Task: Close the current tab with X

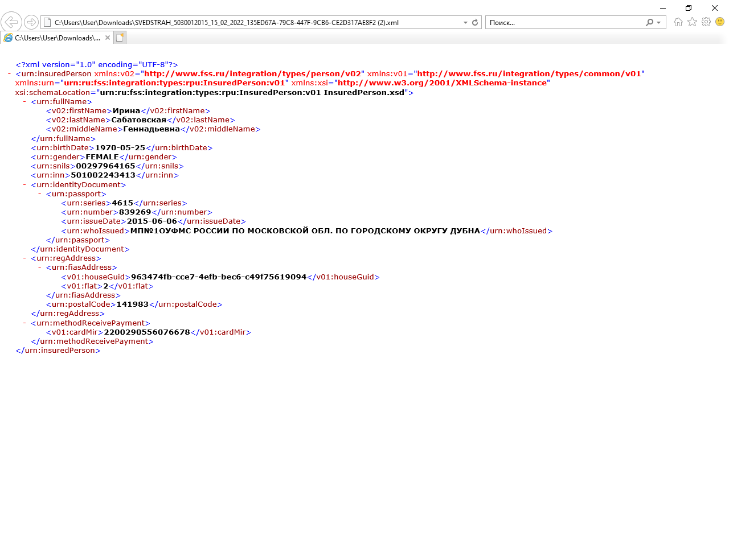Action: [x=108, y=38]
